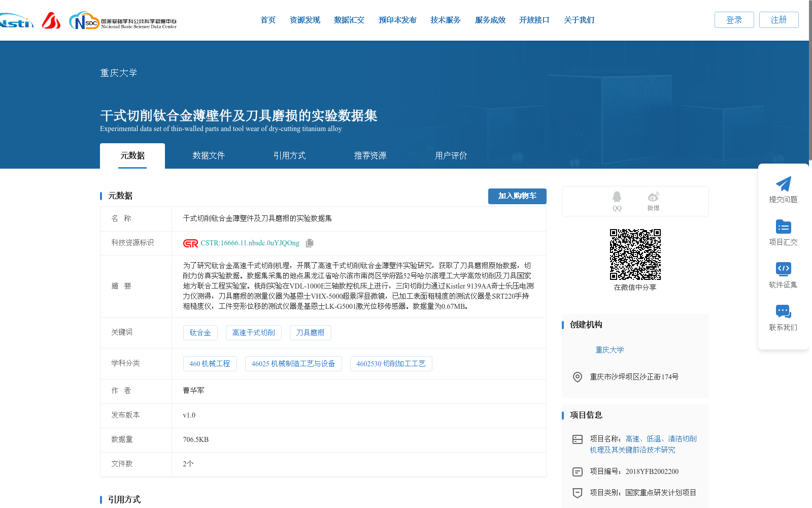The height and width of the screenshot is (508, 812).
Task: Click the WeChat sharing QR code
Action: (x=635, y=256)
